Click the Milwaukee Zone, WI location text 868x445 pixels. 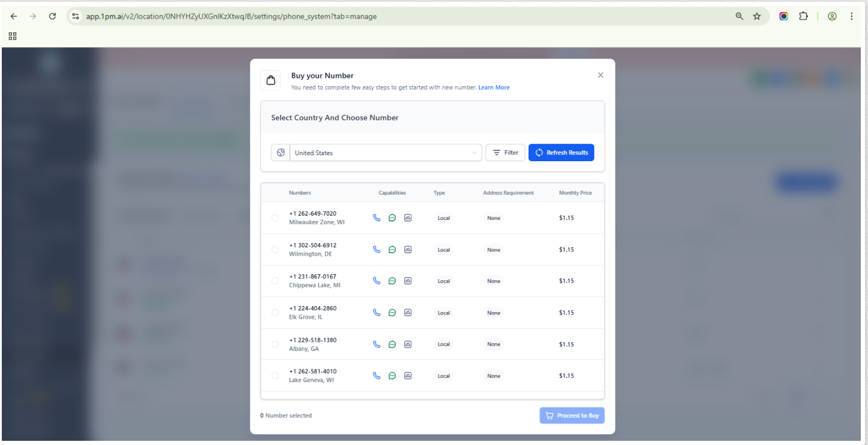(x=317, y=222)
